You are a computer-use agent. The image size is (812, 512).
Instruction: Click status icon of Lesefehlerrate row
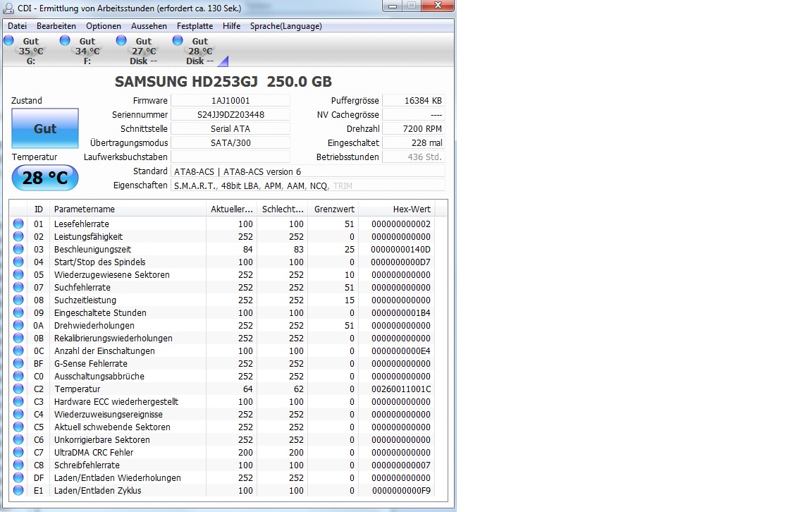[18, 224]
